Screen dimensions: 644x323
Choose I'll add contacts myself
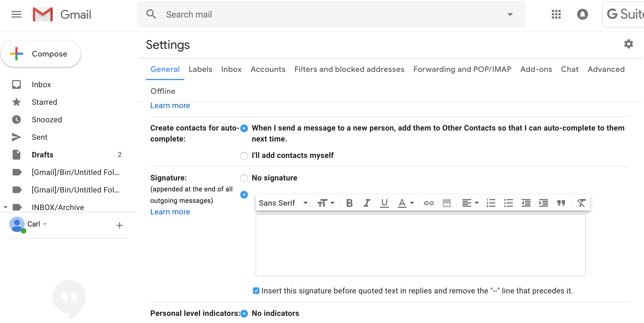click(x=244, y=155)
